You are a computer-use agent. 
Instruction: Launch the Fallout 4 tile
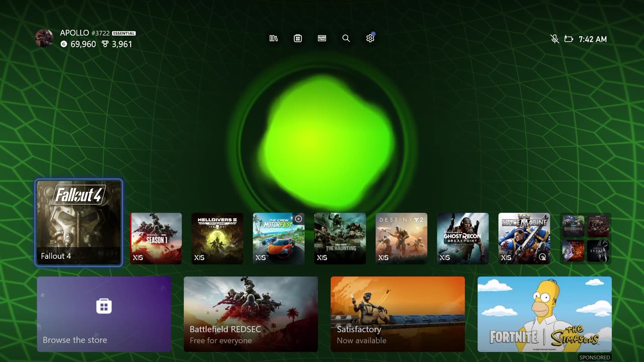79,223
